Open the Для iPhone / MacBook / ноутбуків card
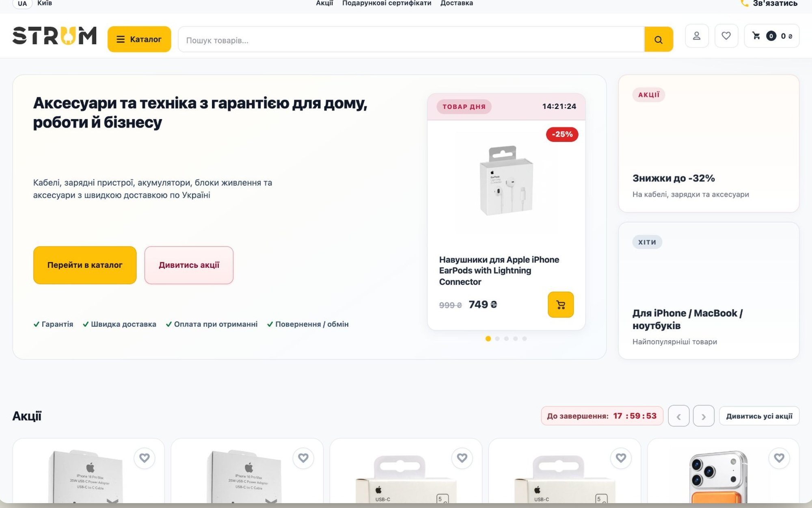Screen dimensions: 812x508 tap(709, 291)
